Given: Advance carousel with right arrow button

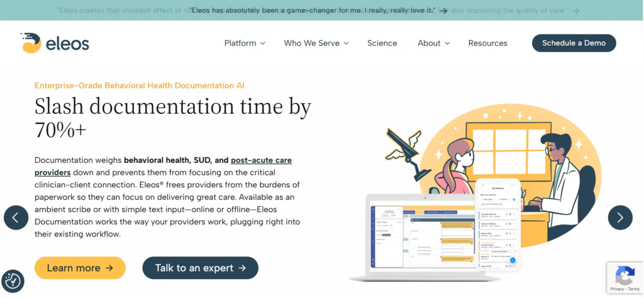Looking at the screenshot, I should (619, 218).
